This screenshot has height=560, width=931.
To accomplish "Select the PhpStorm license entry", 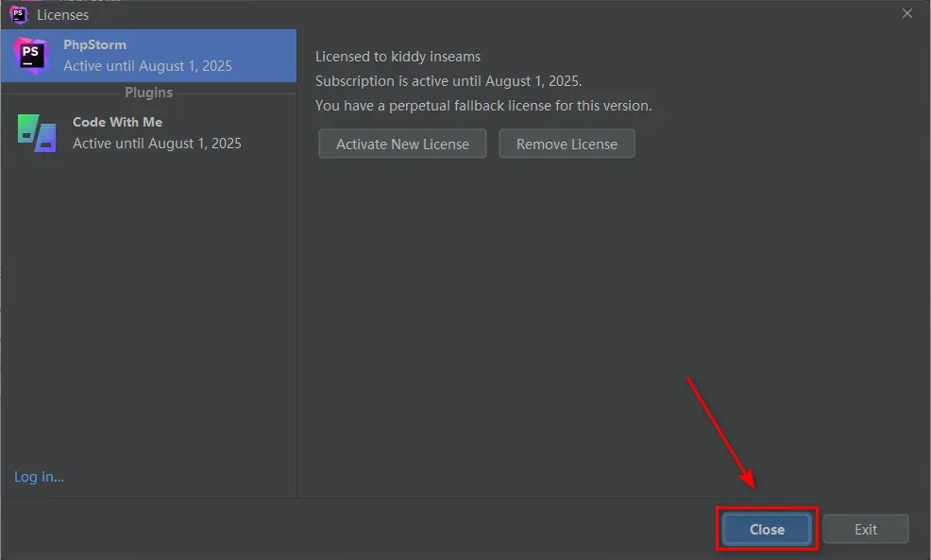I will 148,56.
